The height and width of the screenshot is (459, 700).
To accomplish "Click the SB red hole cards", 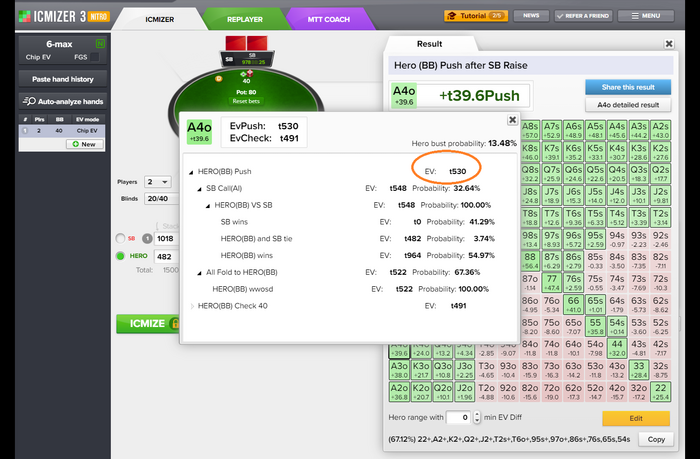I will 246,43.
